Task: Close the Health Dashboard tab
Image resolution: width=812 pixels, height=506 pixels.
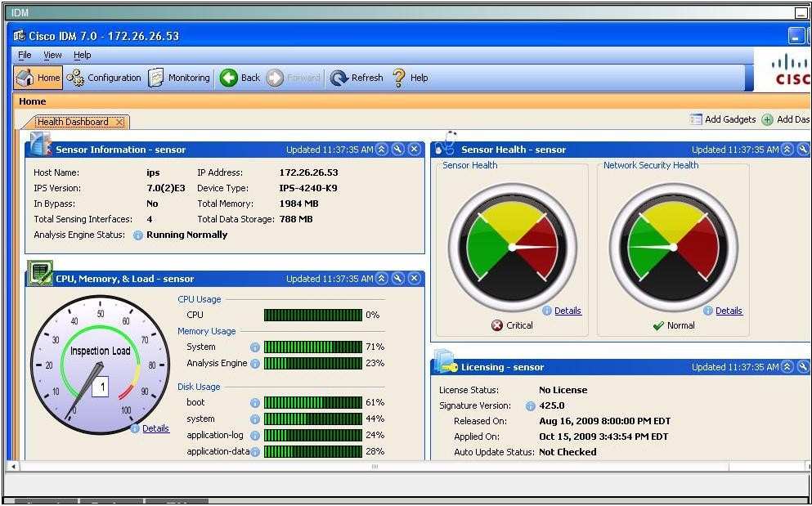Action: click(x=119, y=123)
